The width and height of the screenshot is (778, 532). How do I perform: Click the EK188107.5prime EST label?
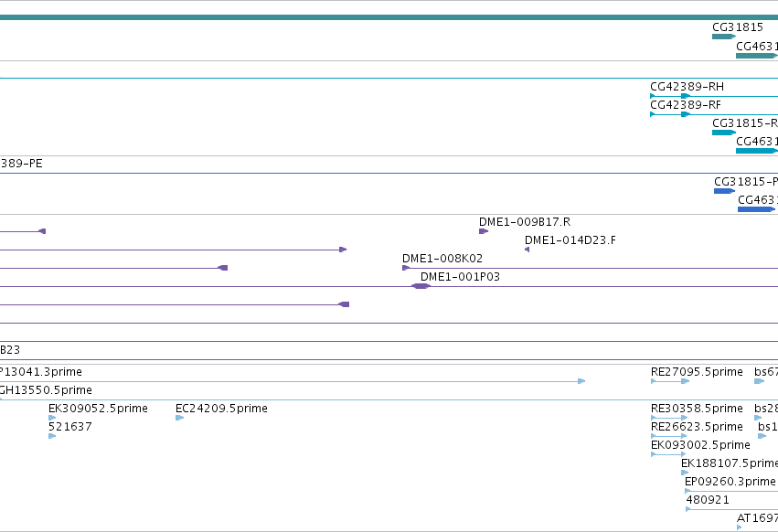[730, 463]
